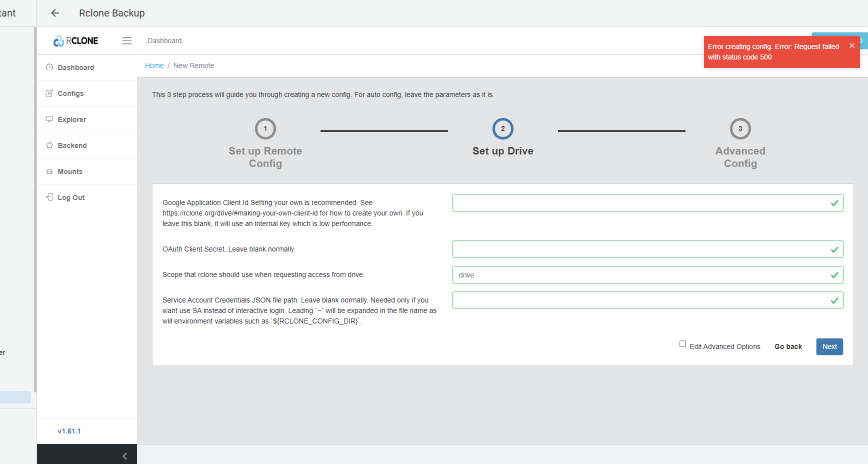
Task: Open the Dashboard from the sidebar
Action: pyautogui.click(x=75, y=67)
